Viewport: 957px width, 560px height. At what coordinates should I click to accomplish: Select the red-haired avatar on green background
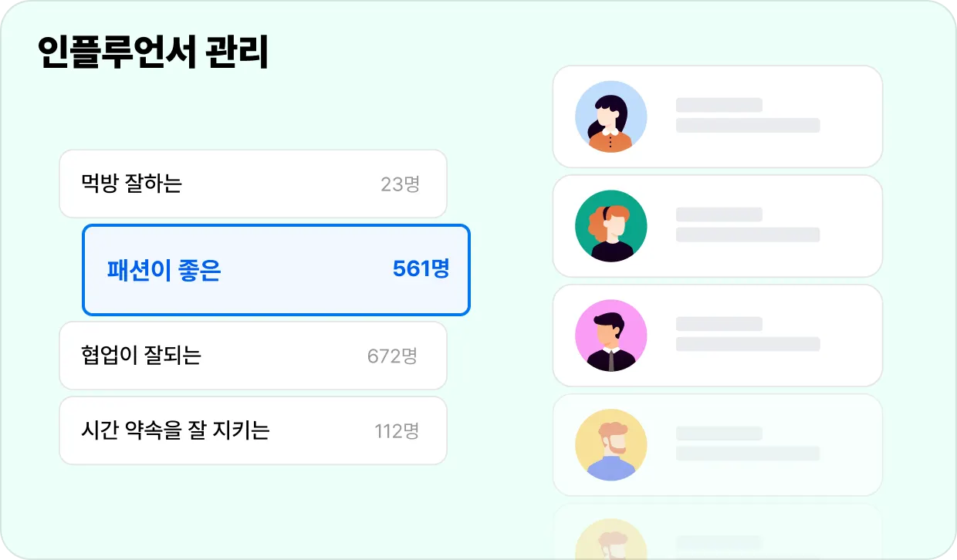point(611,226)
